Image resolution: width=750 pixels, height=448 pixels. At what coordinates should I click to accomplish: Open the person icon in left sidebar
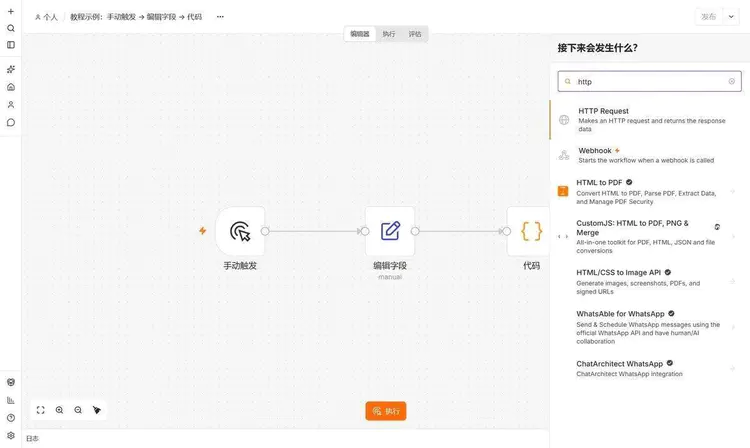click(x=11, y=105)
